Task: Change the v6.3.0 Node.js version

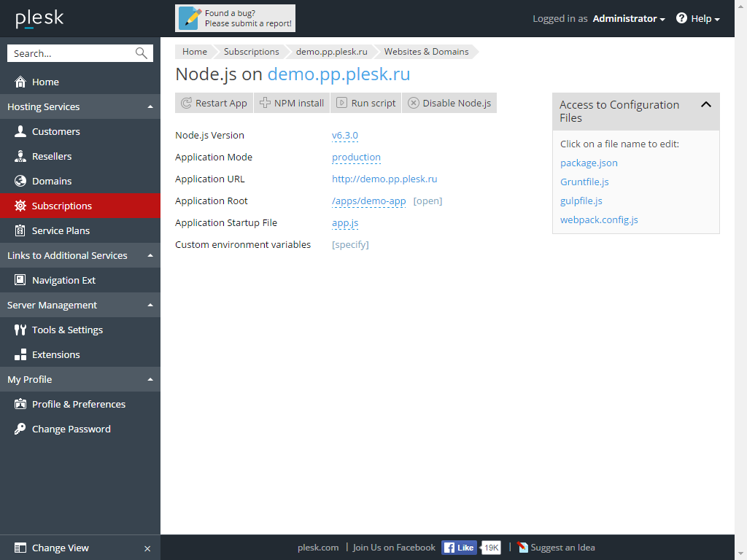Action: 344,136
